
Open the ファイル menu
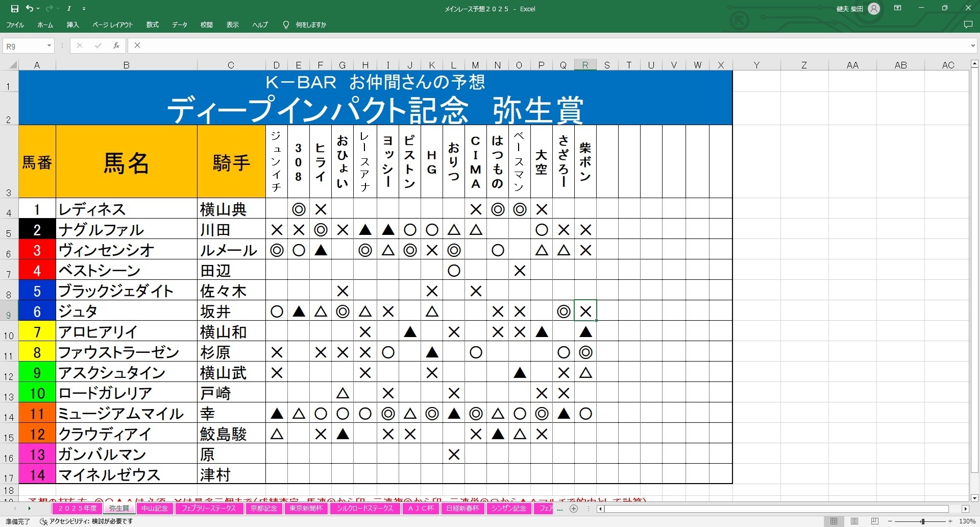(15, 25)
